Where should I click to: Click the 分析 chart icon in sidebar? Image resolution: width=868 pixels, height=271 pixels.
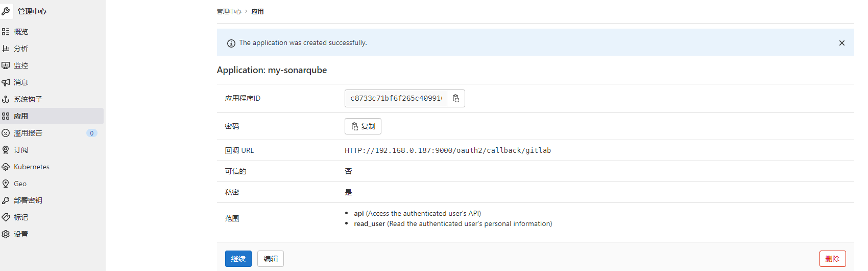[6, 49]
